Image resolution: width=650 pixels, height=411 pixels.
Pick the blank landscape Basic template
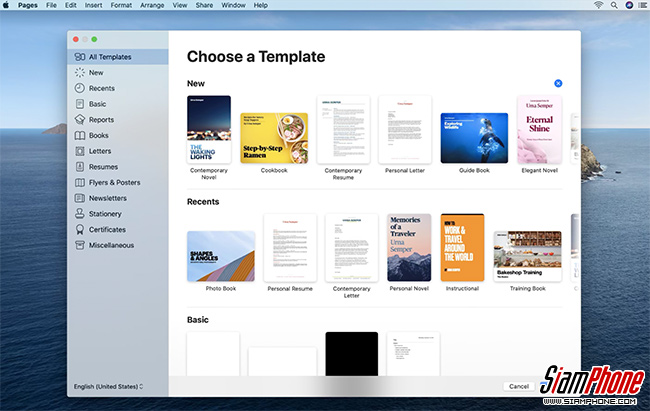coord(282,362)
